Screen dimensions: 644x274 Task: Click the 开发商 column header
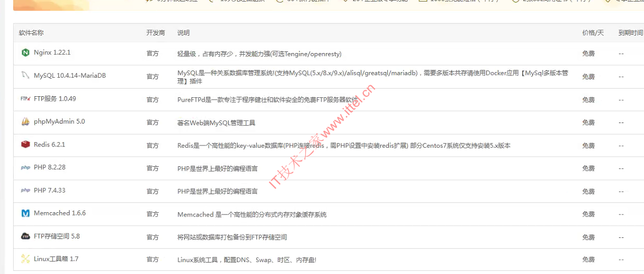[x=156, y=33]
